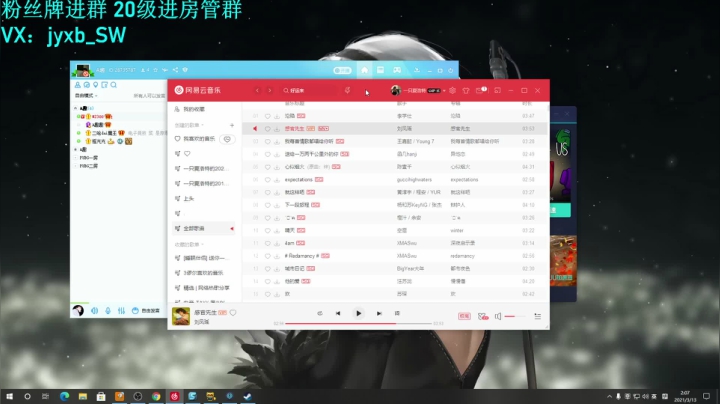
Task: Go forward in NetEase Cloud Music navigation
Action: click(x=270, y=90)
